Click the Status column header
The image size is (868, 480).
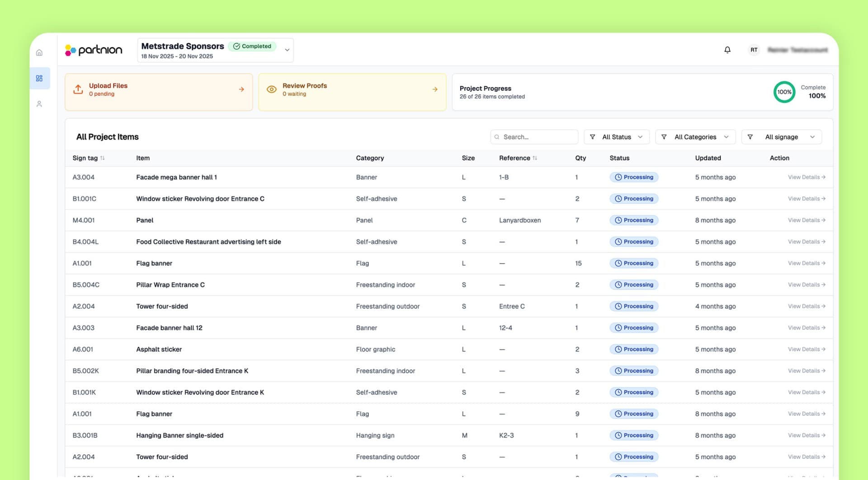pos(619,158)
